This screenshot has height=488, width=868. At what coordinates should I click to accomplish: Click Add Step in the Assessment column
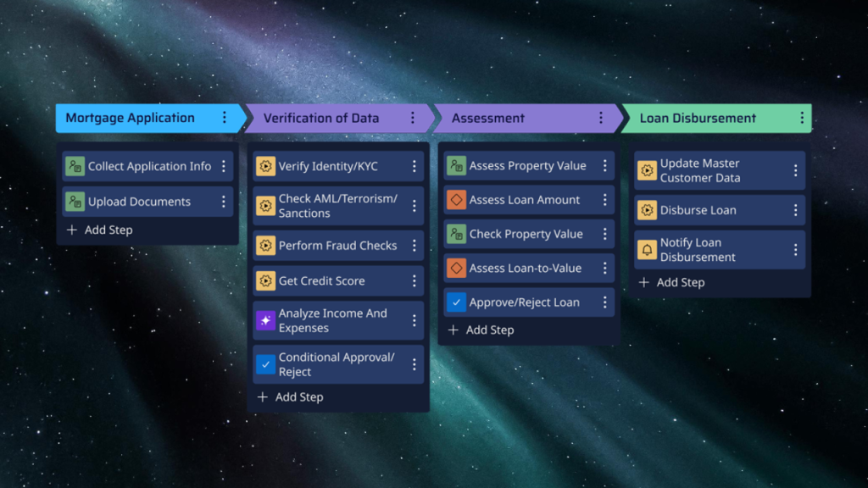click(x=481, y=330)
